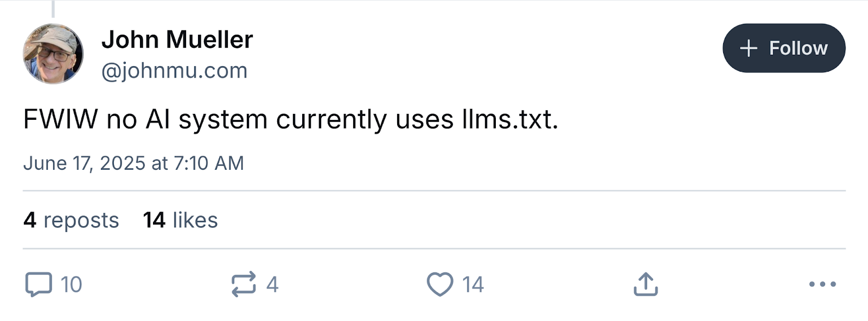Click the post text to open the thread
The image size is (868, 321).
point(291,120)
